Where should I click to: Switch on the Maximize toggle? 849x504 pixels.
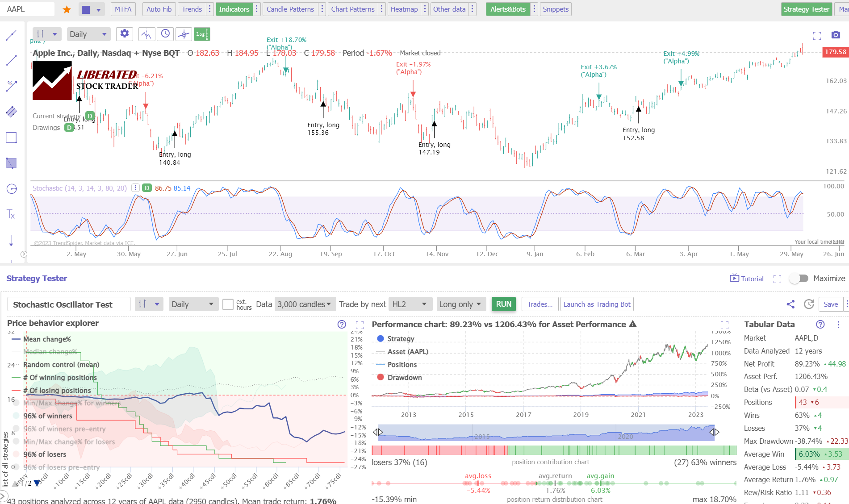pyautogui.click(x=799, y=278)
